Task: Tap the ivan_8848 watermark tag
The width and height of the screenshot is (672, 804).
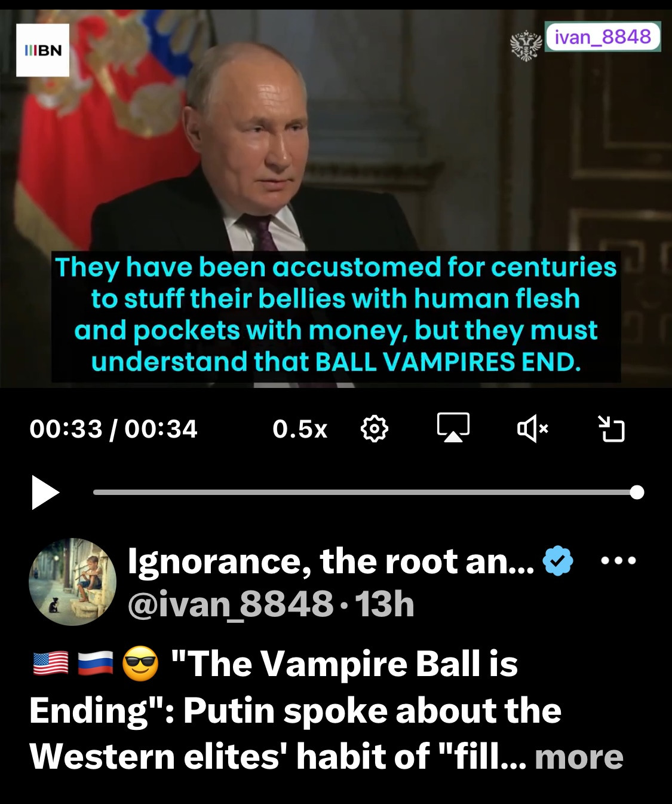Action: point(603,36)
